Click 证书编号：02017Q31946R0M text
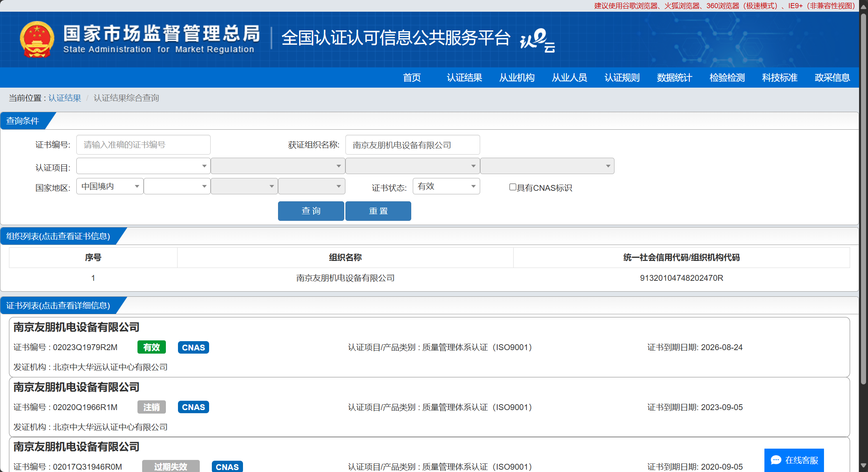 pos(68,467)
